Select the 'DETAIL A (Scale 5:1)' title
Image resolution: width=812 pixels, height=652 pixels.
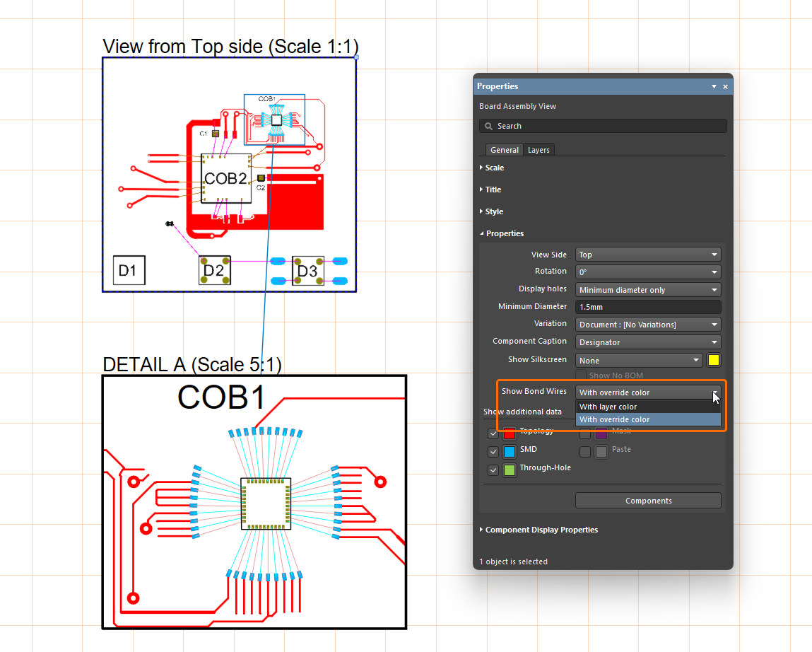192,364
